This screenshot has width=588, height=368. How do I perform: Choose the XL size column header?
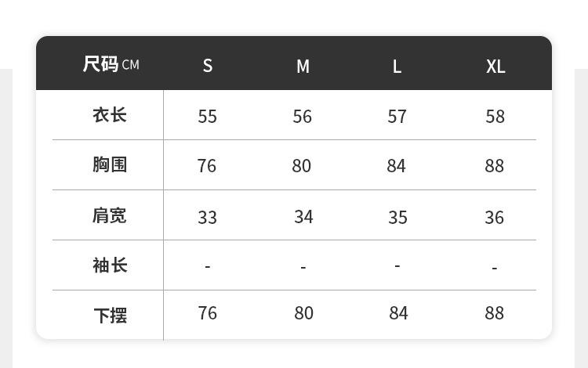tap(495, 67)
